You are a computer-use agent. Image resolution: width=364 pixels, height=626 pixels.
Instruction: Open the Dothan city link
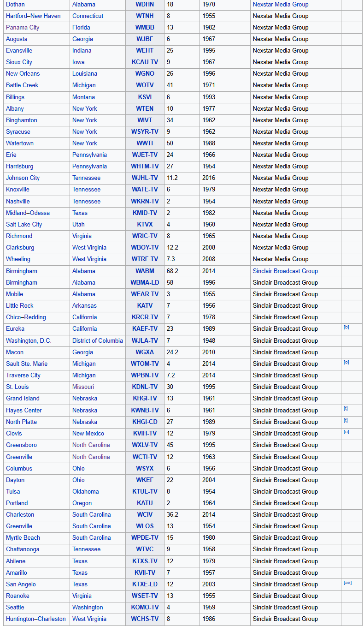click(x=15, y=4)
